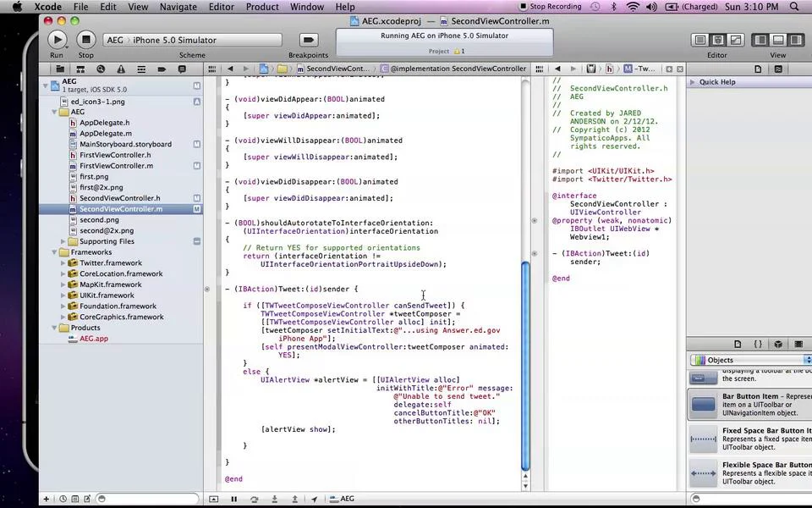Viewport: 812px width, 508px height.
Task: Expand the Supporting Files group
Action: 63,241
